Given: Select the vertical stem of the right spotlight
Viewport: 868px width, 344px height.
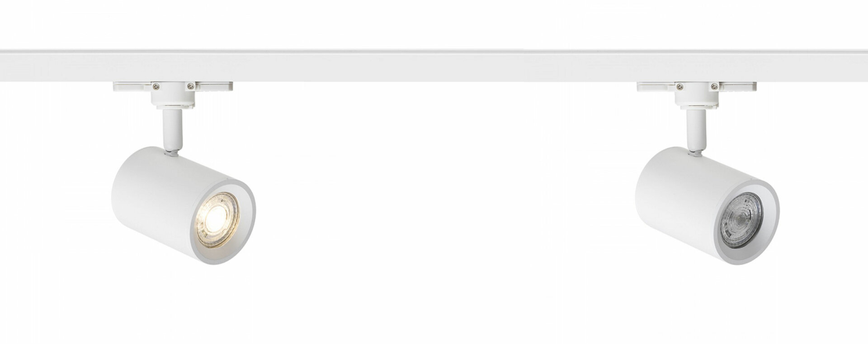Looking at the screenshot, I should 696,130.
